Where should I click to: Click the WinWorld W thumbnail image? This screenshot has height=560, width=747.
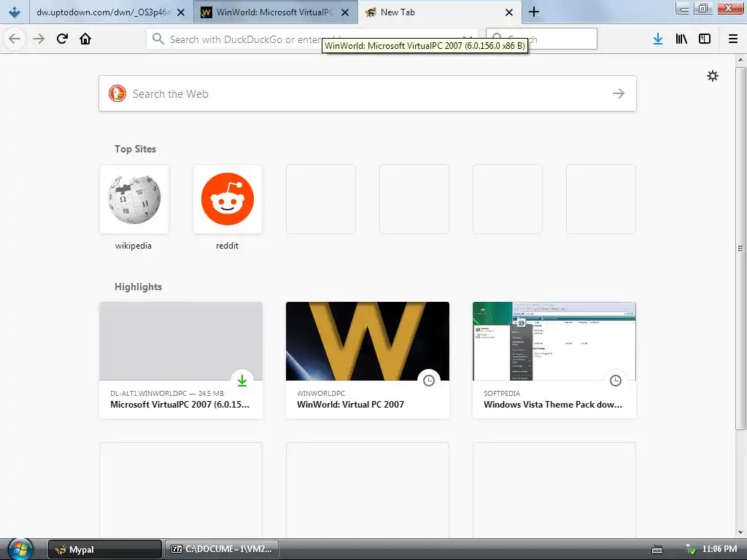(x=368, y=341)
